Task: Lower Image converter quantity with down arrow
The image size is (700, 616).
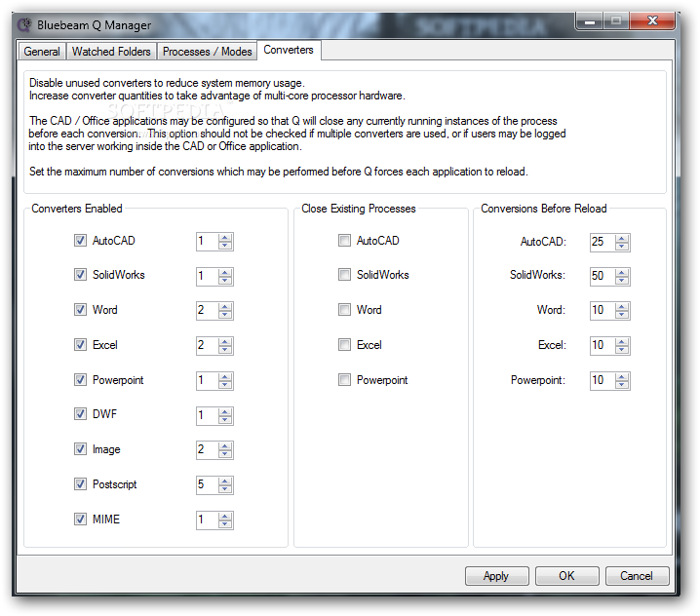Action: (x=225, y=454)
